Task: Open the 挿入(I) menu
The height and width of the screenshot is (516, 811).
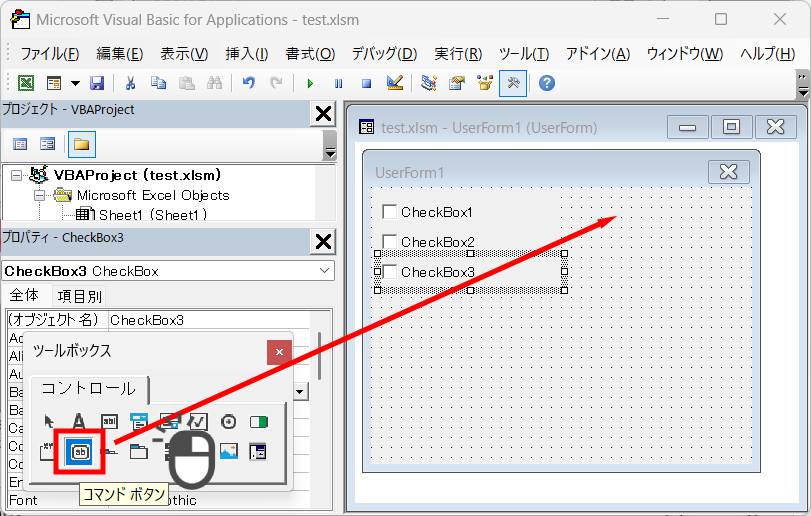Action: click(x=247, y=54)
